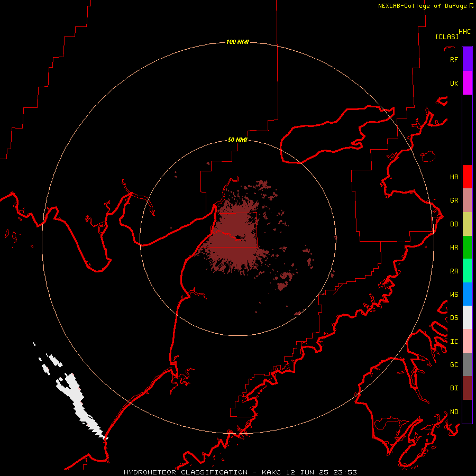The width and height of the screenshot is (476, 476).
Task: Click the 100 NMI range ring label
Action: coord(237,42)
